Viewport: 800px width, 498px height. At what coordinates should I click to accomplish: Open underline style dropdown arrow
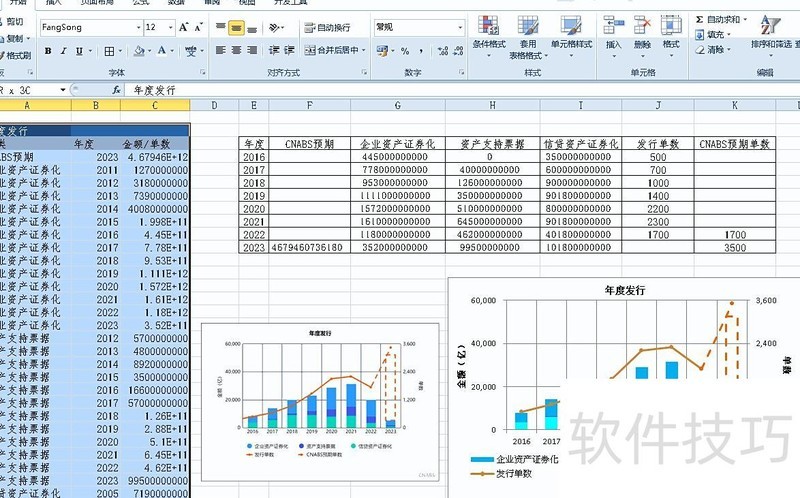90,51
